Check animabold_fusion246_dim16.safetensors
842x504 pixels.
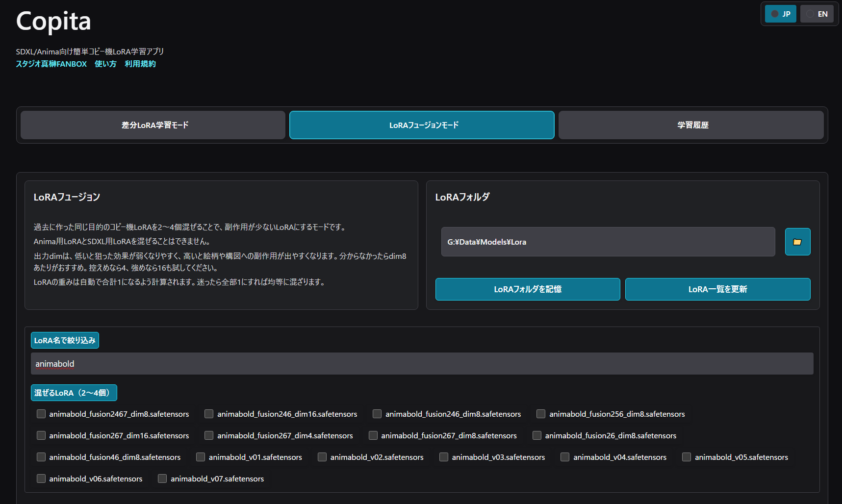[209, 414]
